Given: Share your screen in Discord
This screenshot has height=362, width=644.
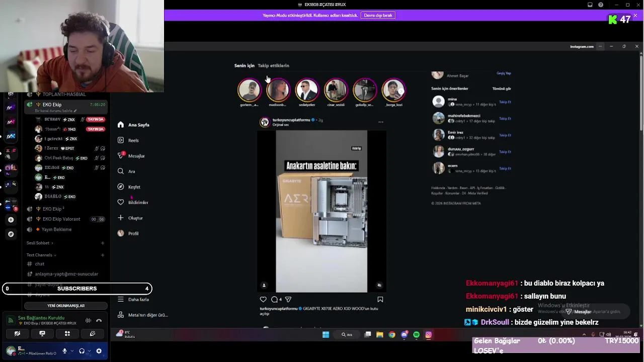Looking at the screenshot, I should pos(42,333).
